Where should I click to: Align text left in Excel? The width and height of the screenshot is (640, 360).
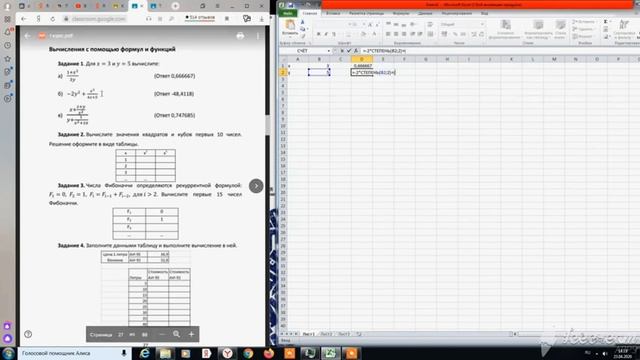(388, 34)
